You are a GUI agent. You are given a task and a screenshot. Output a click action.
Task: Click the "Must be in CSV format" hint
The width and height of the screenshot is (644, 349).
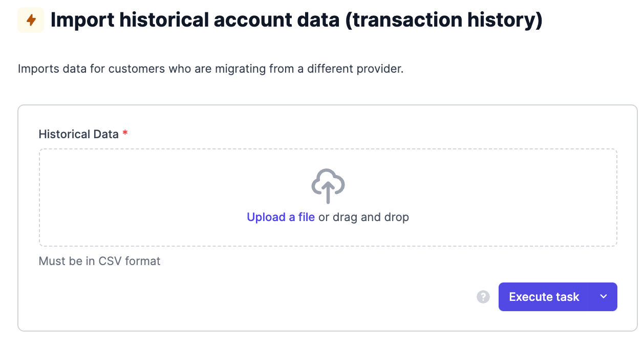100,261
